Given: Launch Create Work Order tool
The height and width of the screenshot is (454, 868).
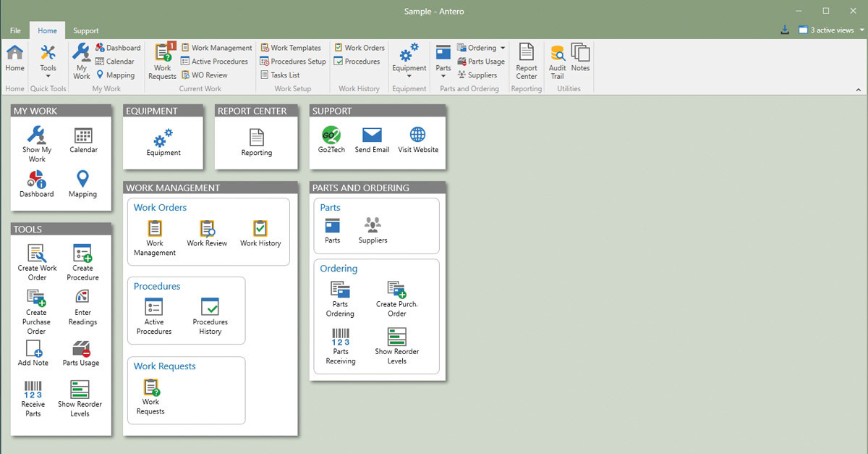Looking at the screenshot, I should pyautogui.click(x=38, y=262).
